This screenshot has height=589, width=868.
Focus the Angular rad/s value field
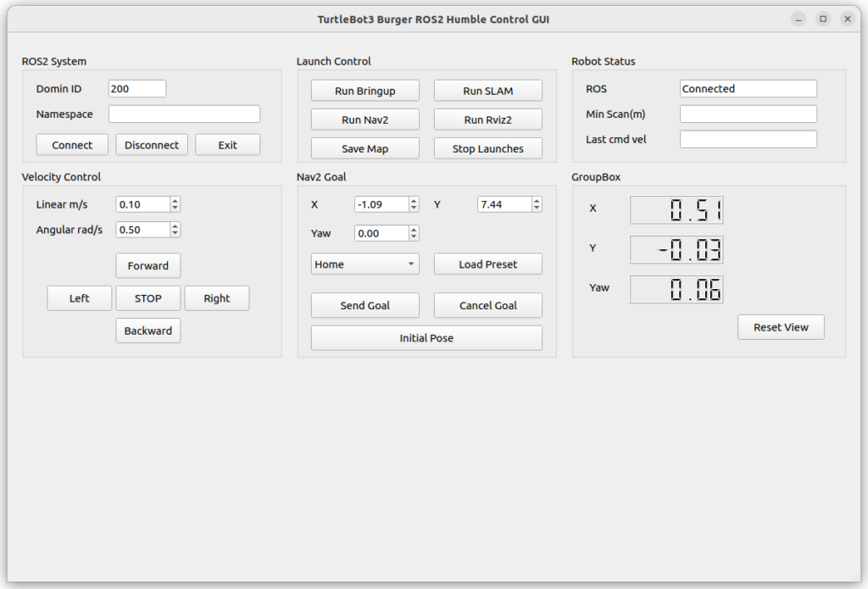click(142, 230)
